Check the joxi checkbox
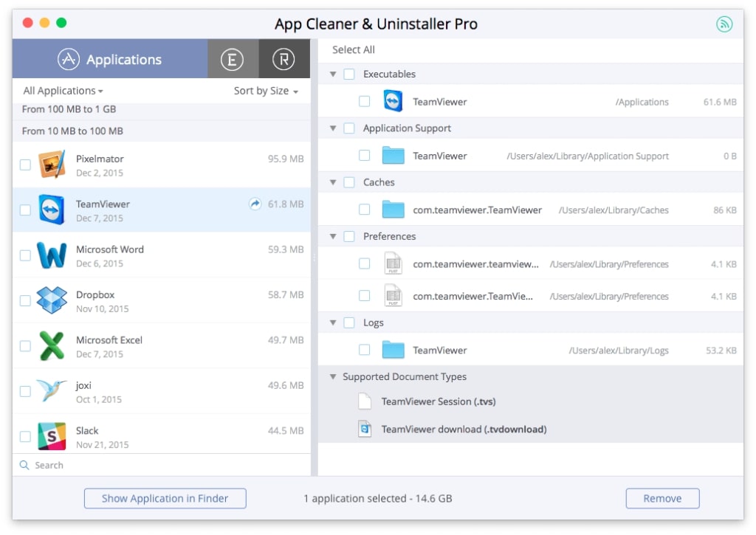 (25, 391)
